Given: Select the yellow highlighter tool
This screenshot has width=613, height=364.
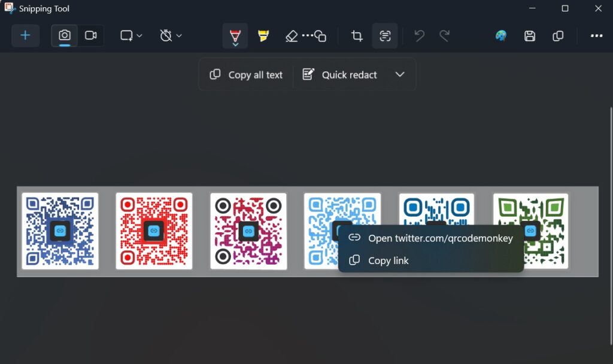Looking at the screenshot, I should [263, 35].
